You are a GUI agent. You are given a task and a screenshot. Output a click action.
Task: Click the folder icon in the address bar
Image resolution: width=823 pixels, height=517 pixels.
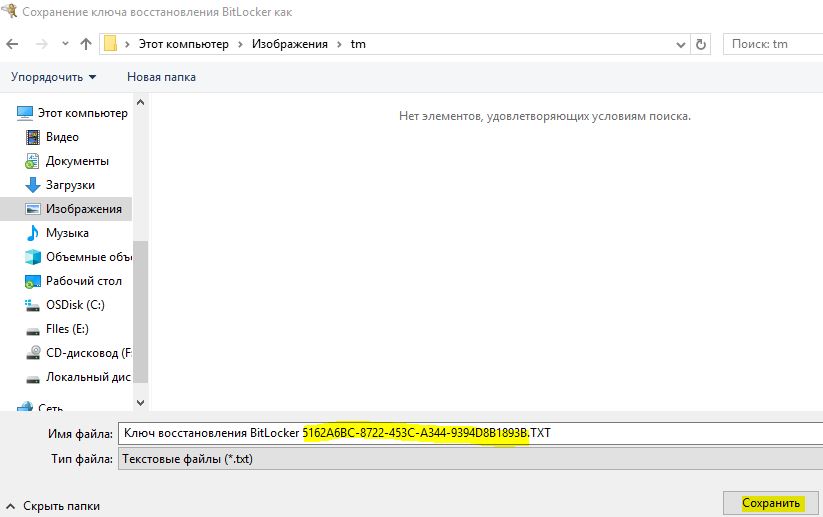[x=110, y=44]
